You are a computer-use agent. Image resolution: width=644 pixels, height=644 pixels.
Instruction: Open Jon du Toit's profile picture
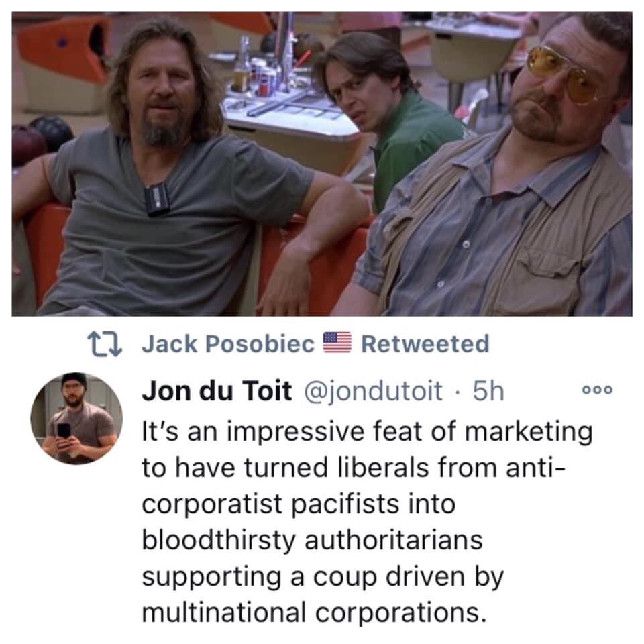pos(76,419)
